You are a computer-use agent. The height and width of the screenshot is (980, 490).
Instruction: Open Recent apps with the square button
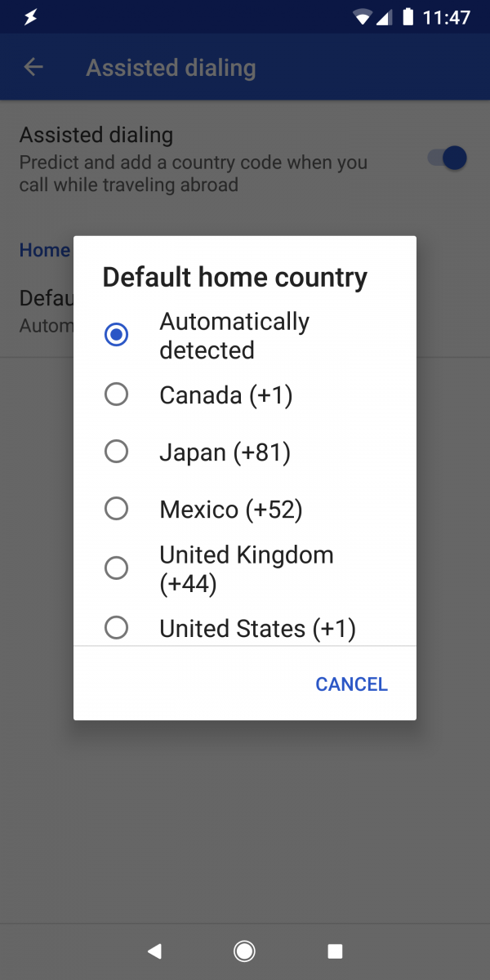click(334, 951)
